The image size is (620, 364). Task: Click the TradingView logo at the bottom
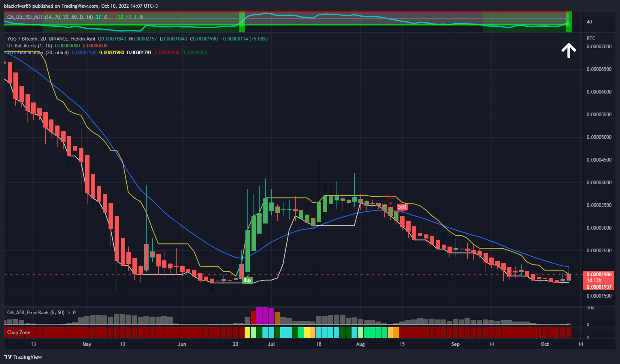23,357
